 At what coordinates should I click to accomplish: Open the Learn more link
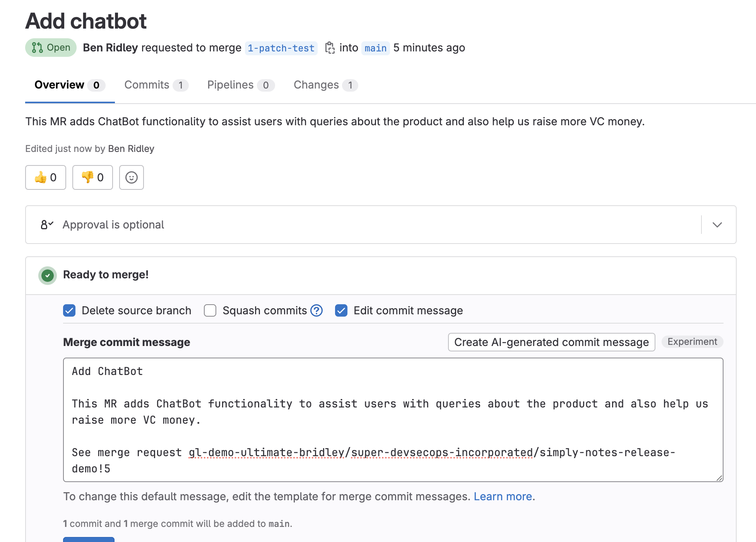pyautogui.click(x=503, y=496)
